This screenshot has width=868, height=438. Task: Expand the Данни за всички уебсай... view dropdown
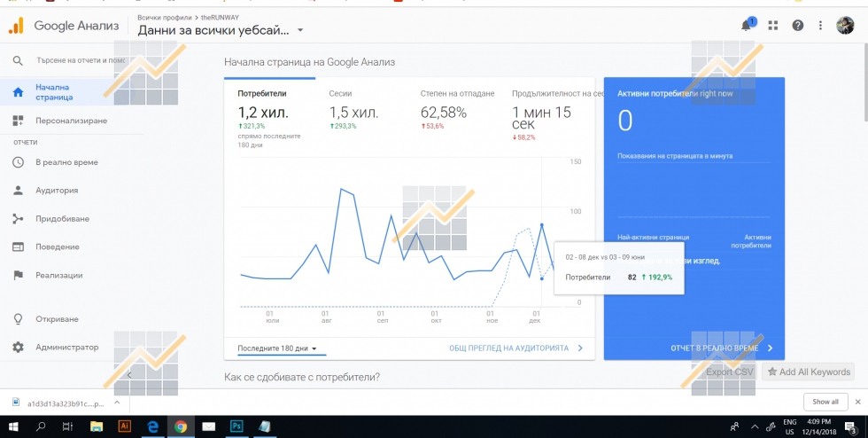221,30
